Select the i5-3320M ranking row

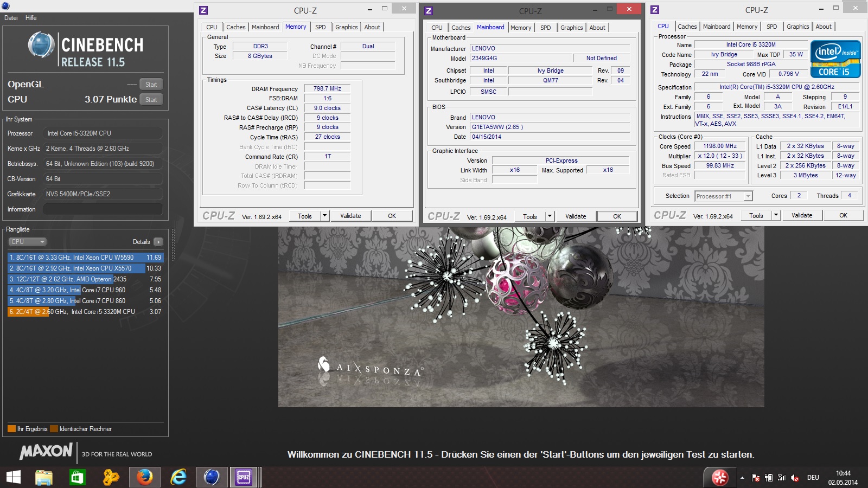click(85, 312)
